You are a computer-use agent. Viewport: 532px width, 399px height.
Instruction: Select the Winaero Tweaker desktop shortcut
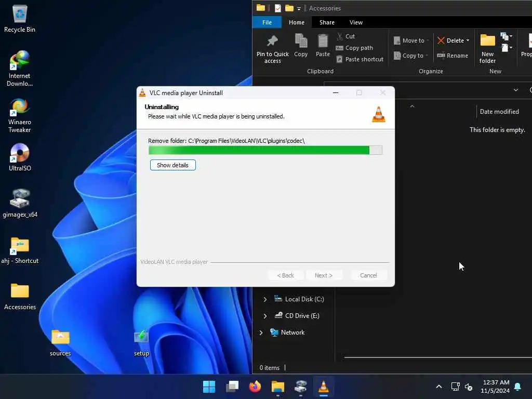[x=20, y=115]
